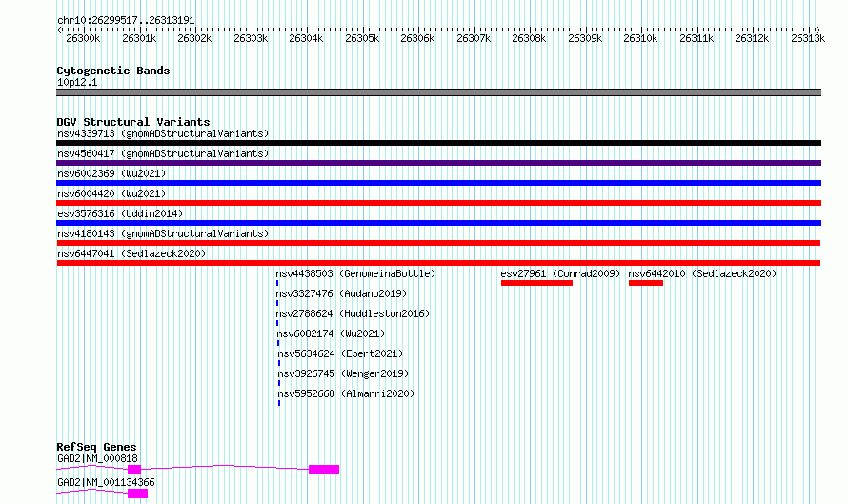
Task: Click the red nsv4180143 variant bar
Action: coord(438,243)
